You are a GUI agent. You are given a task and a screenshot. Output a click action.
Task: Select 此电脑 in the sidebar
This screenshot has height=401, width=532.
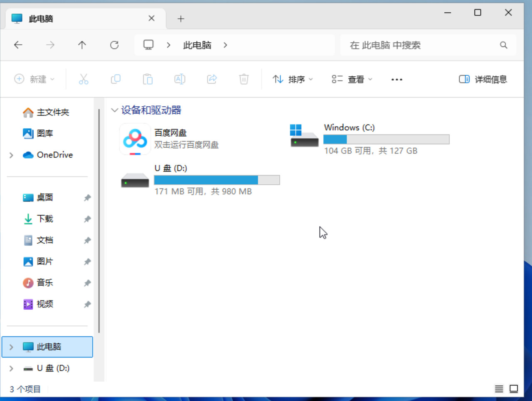[47, 347]
